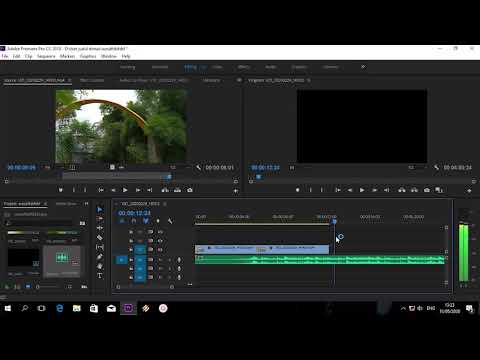Click Extract button in Program monitor
The image size is (480, 360).
(x=414, y=190)
